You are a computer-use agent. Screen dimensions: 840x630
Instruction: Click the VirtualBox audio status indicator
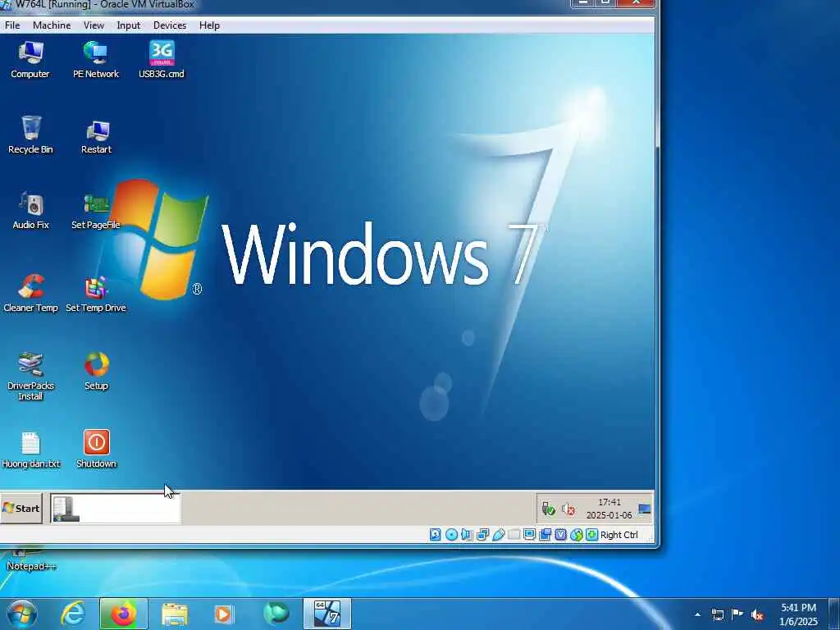click(x=467, y=535)
